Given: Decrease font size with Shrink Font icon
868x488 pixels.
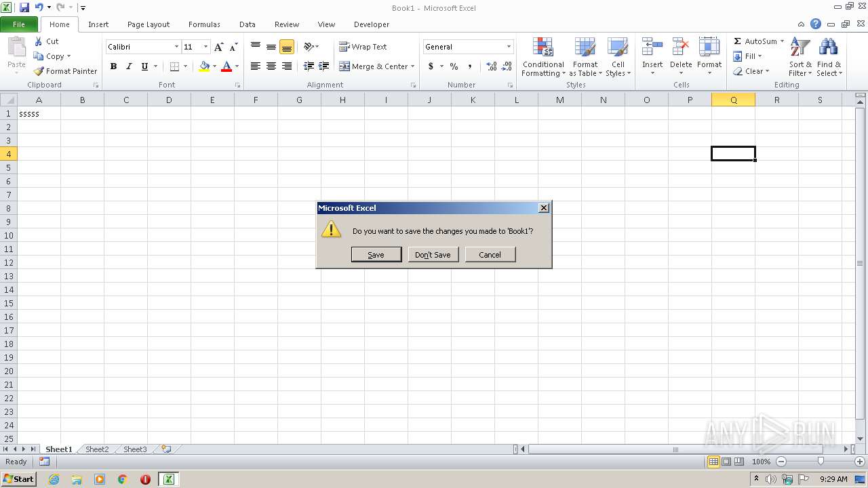Looking at the screenshot, I should click(x=233, y=47).
